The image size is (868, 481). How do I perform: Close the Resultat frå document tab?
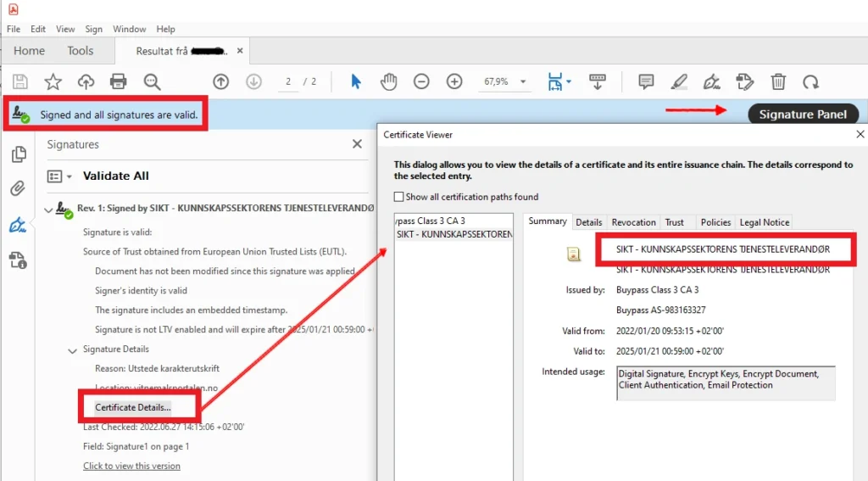(x=240, y=50)
